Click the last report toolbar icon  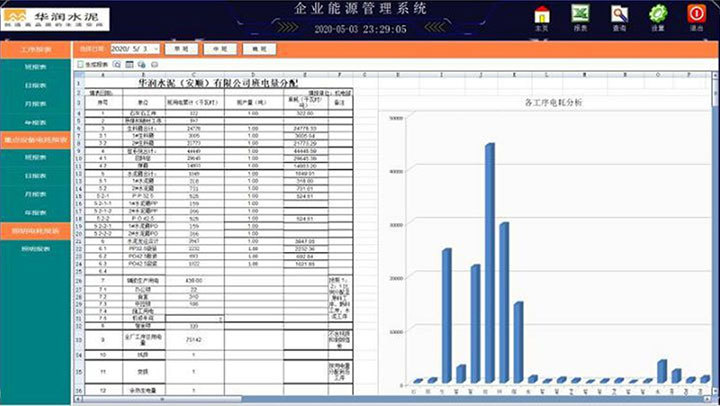[155, 64]
